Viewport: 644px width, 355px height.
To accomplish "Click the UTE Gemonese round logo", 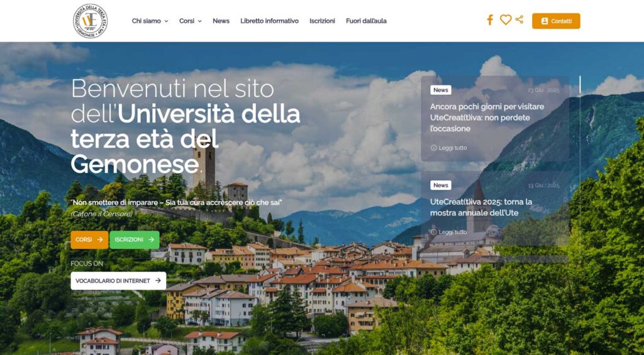I will click(x=91, y=21).
